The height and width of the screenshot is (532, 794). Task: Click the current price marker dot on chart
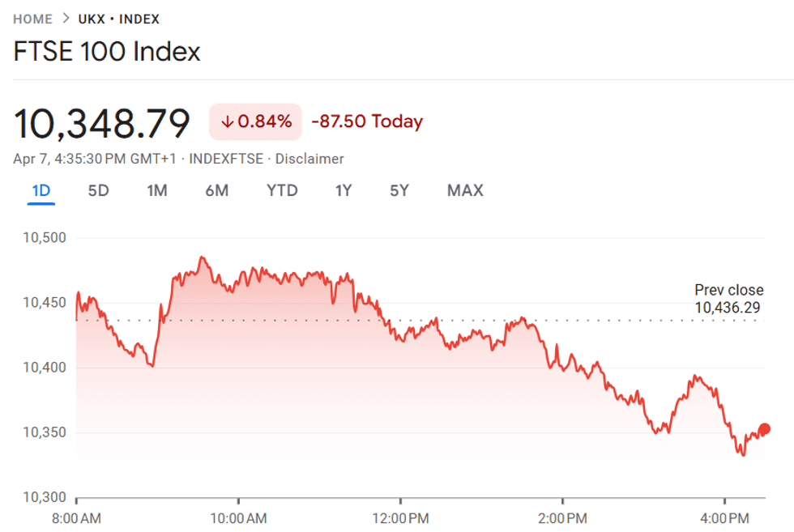pyautogui.click(x=763, y=427)
